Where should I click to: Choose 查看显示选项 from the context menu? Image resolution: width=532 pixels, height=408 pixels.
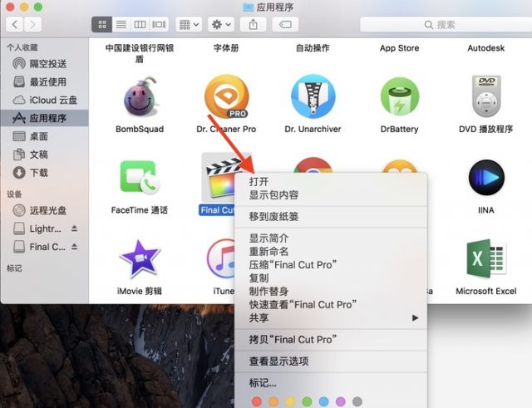click(331, 361)
